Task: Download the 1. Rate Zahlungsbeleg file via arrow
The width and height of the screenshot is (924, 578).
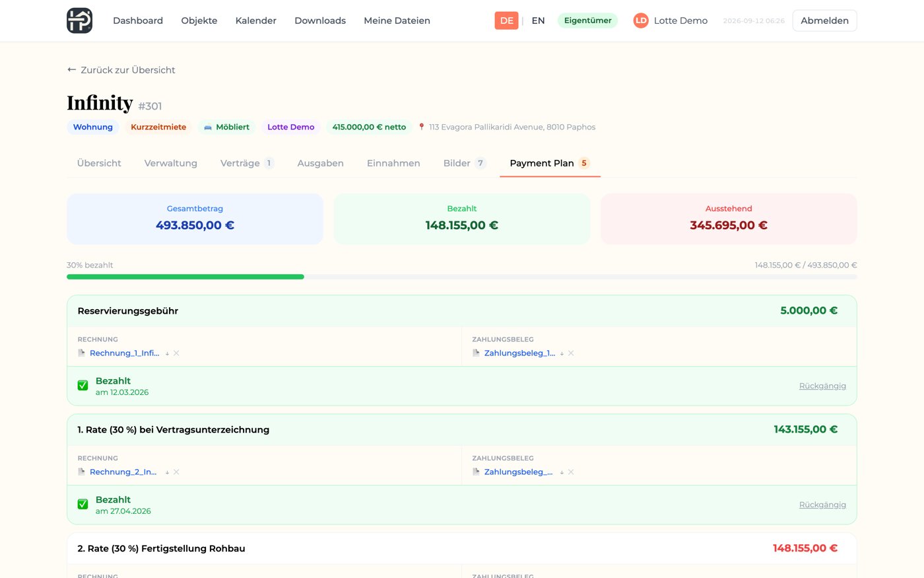Action: click(562, 472)
